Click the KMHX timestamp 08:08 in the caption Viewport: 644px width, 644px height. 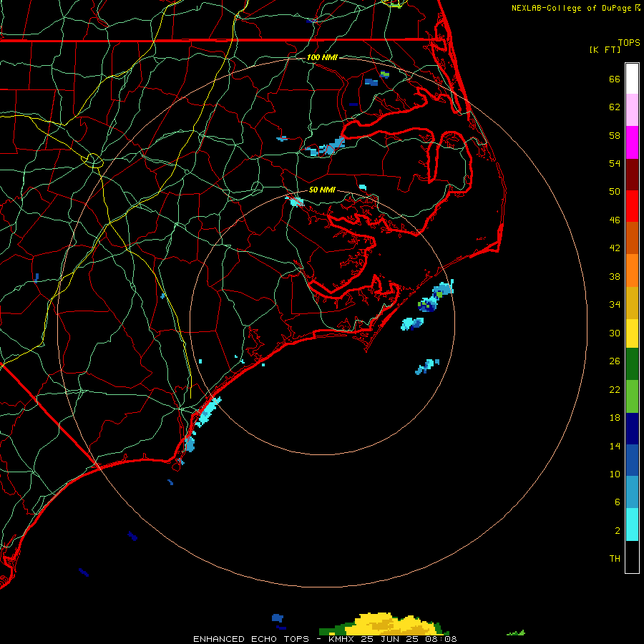click(x=442, y=639)
